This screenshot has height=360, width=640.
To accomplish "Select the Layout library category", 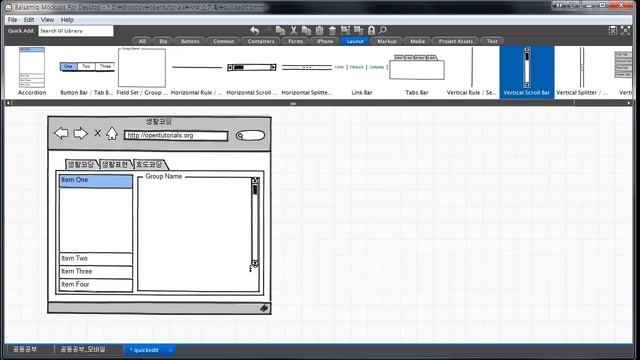I will [355, 41].
